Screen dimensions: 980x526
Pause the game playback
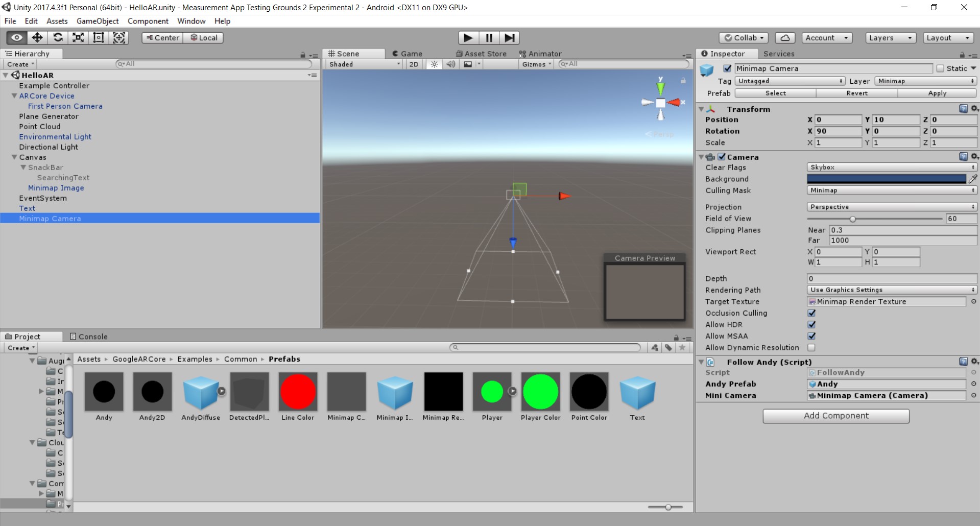(x=489, y=38)
